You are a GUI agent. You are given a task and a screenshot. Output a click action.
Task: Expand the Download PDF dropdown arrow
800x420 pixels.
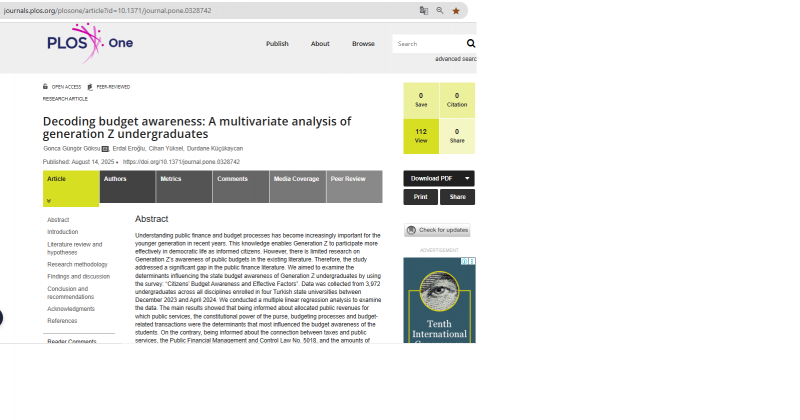[x=467, y=178]
